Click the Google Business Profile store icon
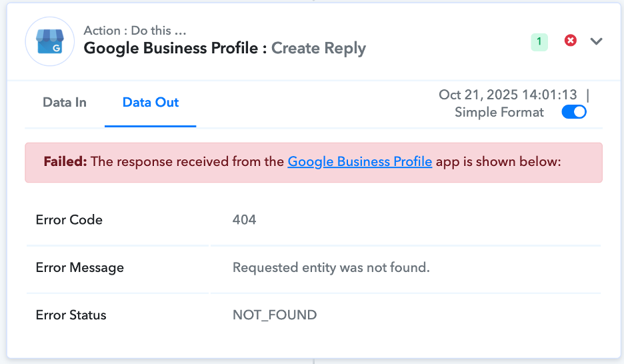The width and height of the screenshot is (624, 364). click(48, 41)
